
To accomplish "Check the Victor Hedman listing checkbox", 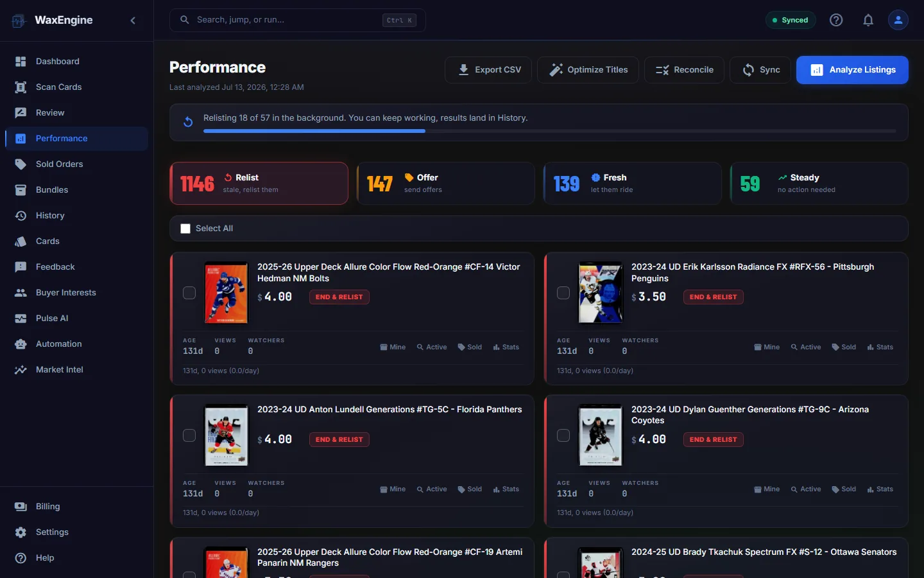I will [x=189, y=293].
